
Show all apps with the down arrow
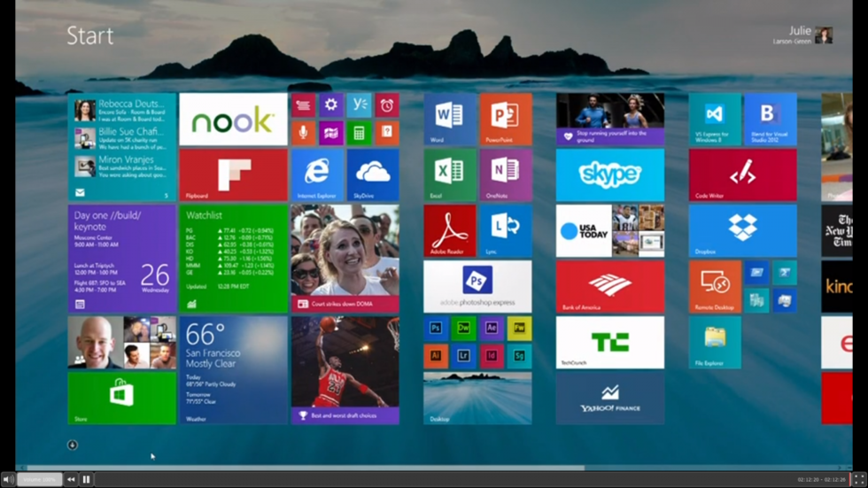click(73, 445)
